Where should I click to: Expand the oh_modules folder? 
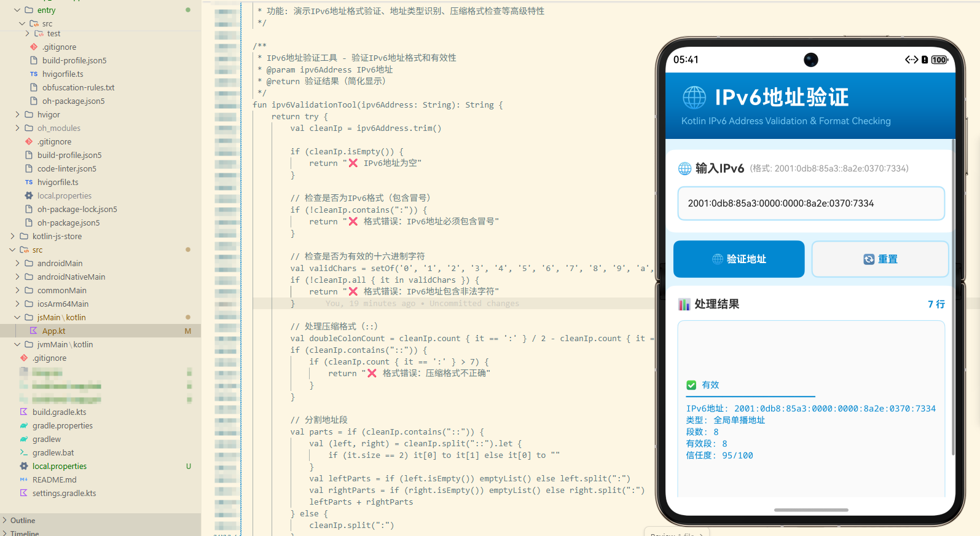click(x=17, y=128)
